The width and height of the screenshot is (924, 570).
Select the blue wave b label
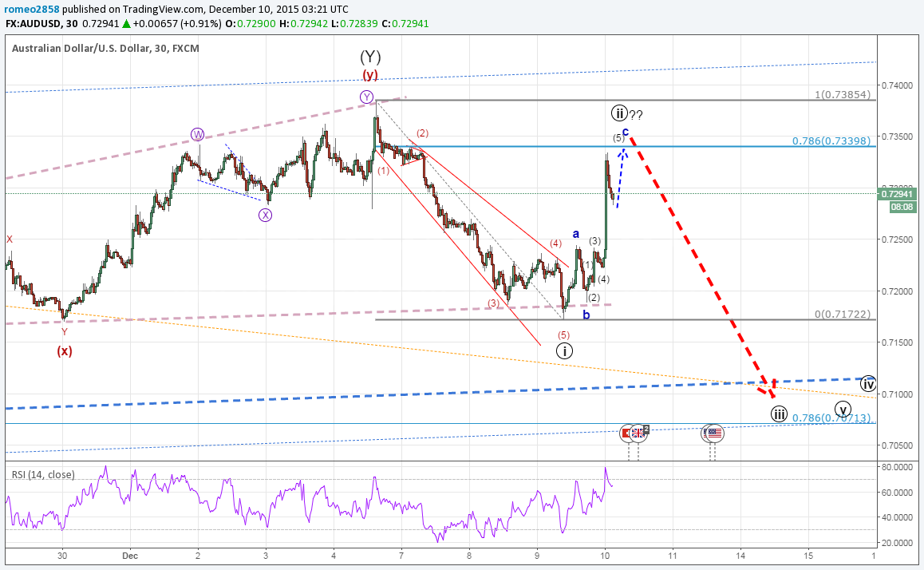(x=586, y=315)
